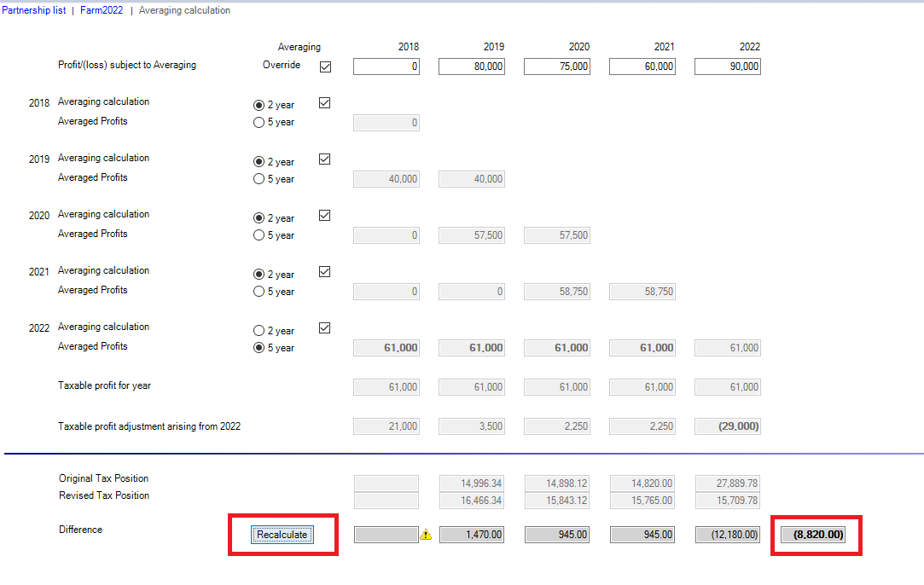Click the 2018 adjustment value 21,000
The image size is (924, 585).
[x=386, y=426]
